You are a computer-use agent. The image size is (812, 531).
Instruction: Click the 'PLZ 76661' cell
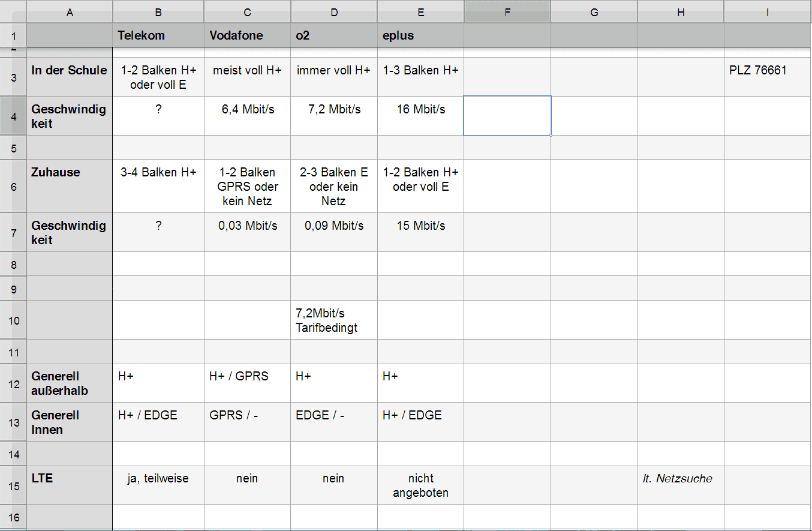click(x=768, y=77)
